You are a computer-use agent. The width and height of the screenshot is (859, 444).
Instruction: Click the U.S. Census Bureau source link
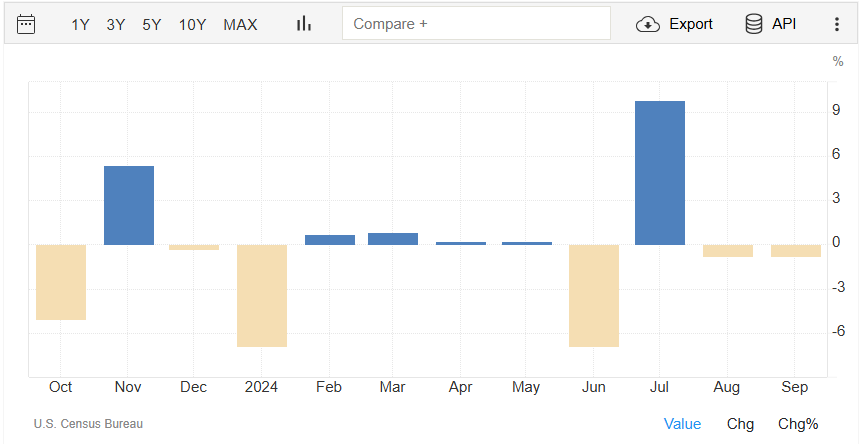[88, 424]
